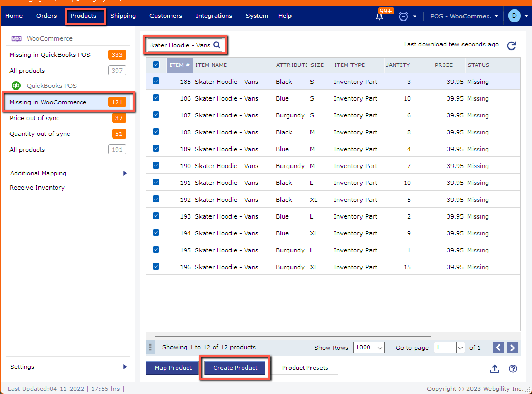The image size is (532, 394).
Task: Open the notifications bell icon
Action: [x=379, y=16]
